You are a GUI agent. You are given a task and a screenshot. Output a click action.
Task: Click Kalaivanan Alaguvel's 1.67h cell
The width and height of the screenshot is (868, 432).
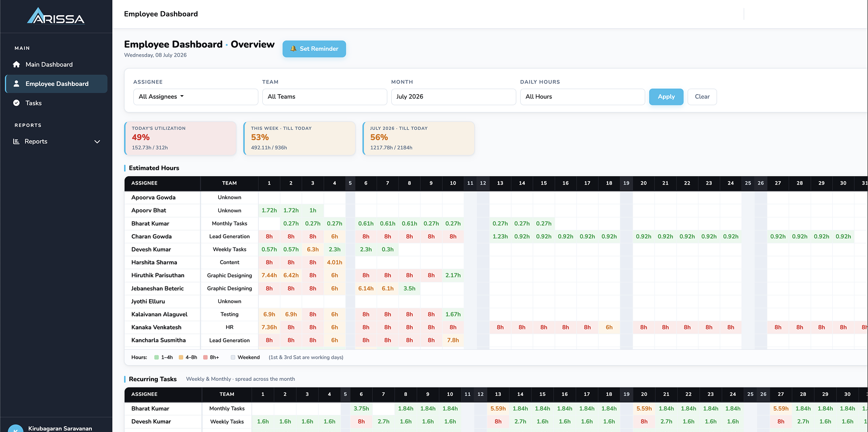tap(453, 314)
